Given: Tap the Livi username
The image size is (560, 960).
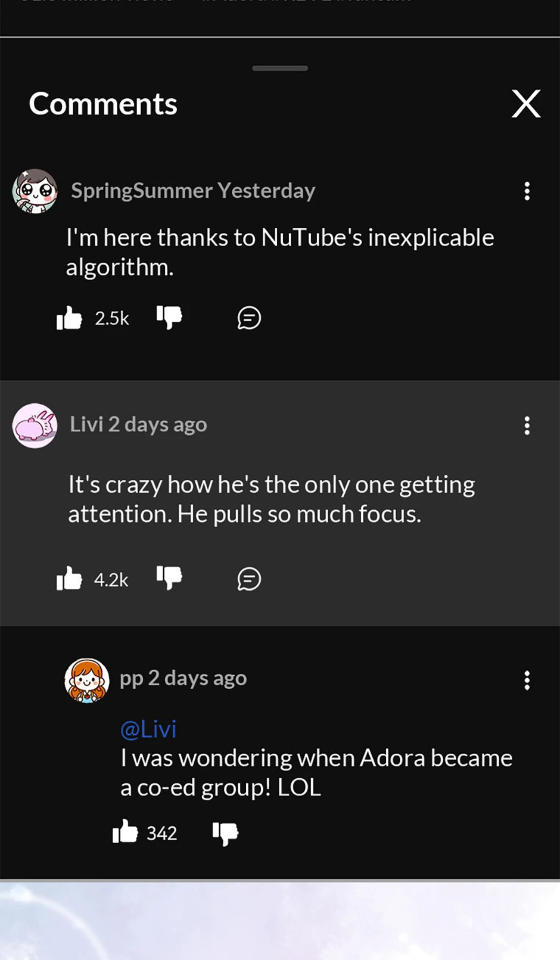Looking at the screenshot, I should click(86, 424).
